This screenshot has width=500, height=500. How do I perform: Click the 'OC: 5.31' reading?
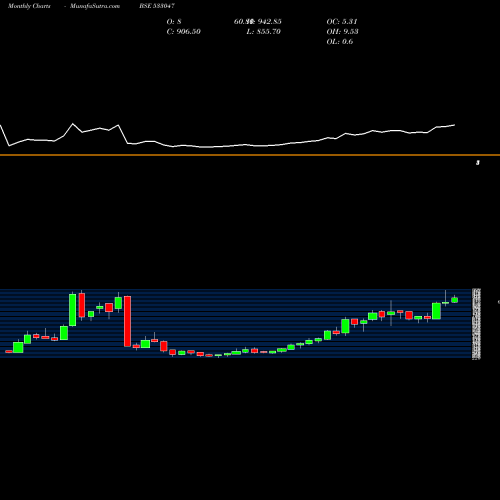click(342, 22)
